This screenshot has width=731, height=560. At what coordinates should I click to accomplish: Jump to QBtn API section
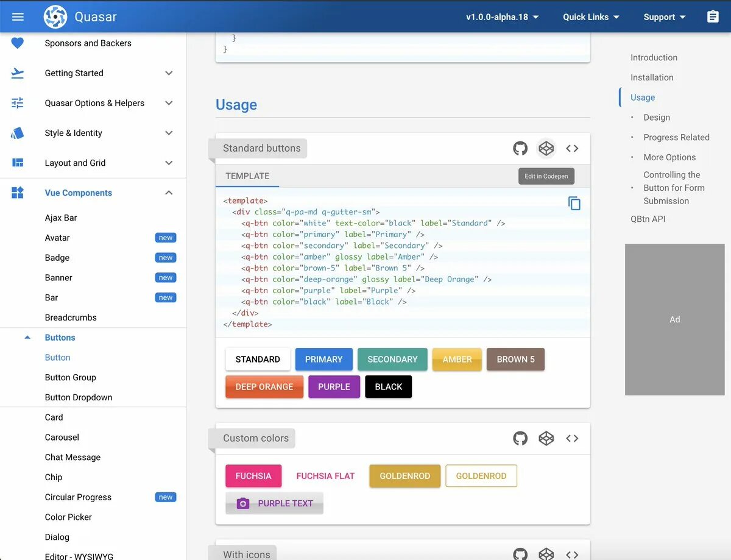point(648,219)
